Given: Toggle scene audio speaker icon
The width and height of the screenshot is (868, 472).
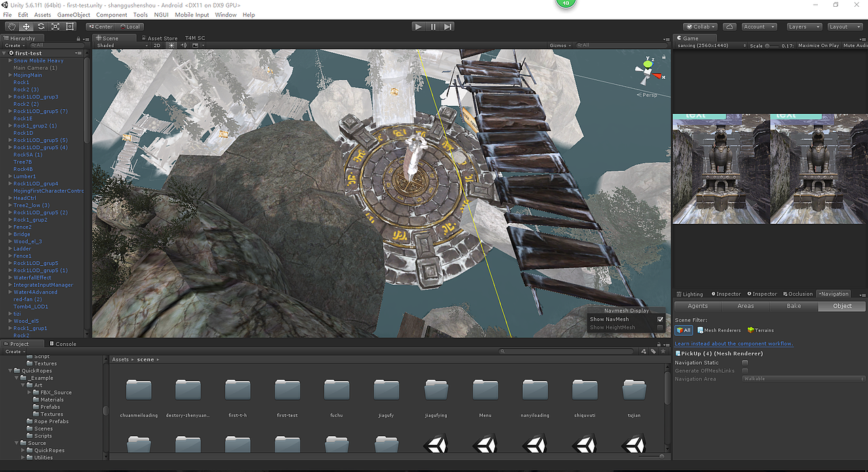Looking at the screenshot, I should click(183, 45).
